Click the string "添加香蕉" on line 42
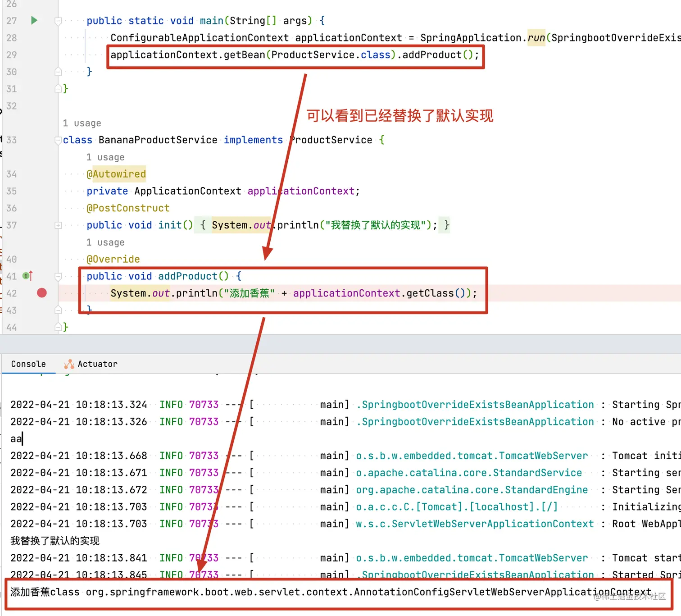Screen dimensions: 681x616 (249, 293)
